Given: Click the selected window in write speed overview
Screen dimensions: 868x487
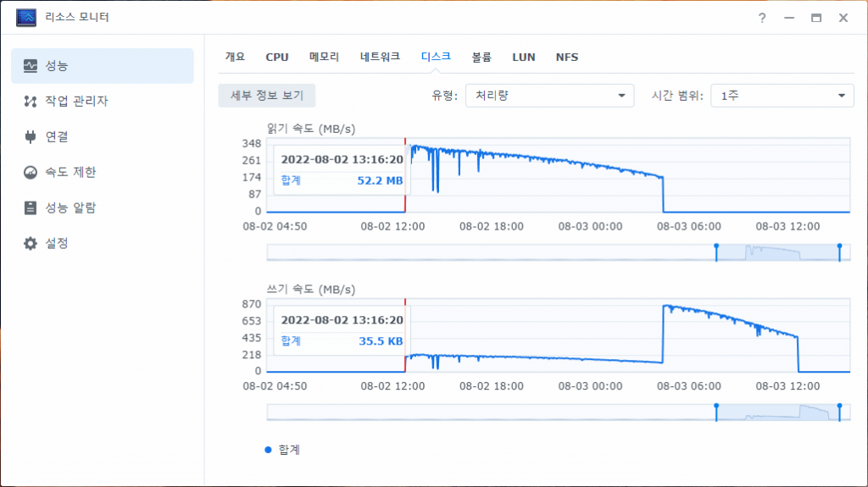Looking at the screenshot, I should pos(778,412).
